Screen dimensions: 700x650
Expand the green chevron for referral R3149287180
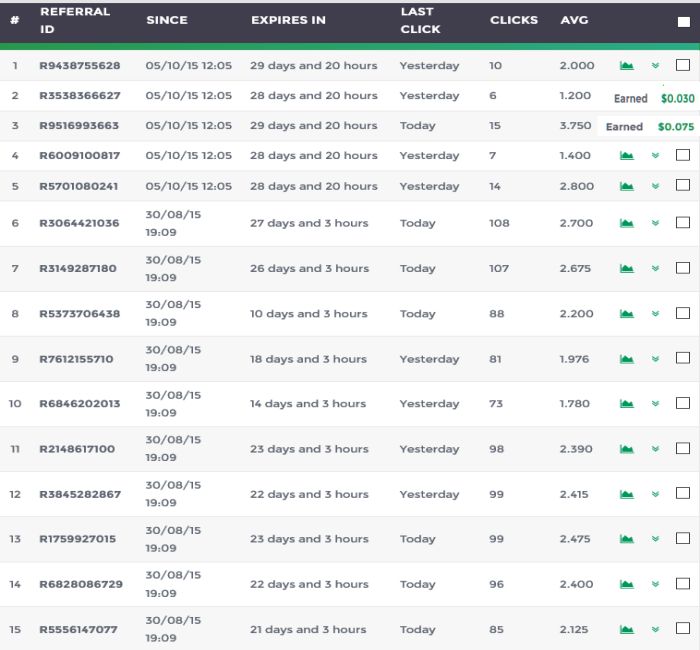(655, 268)
